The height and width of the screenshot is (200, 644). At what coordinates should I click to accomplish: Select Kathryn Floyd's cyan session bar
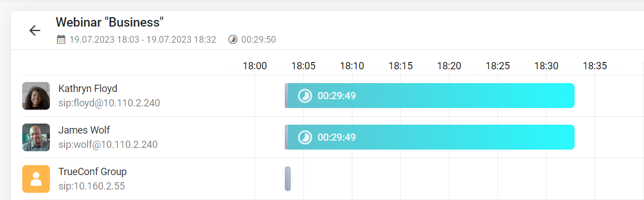(430, 95)
